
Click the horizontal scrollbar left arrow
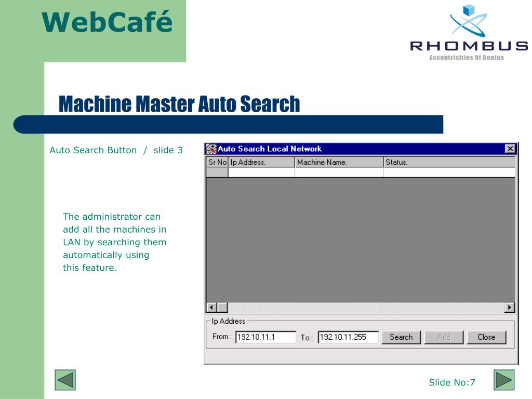(x=211, y=308)
